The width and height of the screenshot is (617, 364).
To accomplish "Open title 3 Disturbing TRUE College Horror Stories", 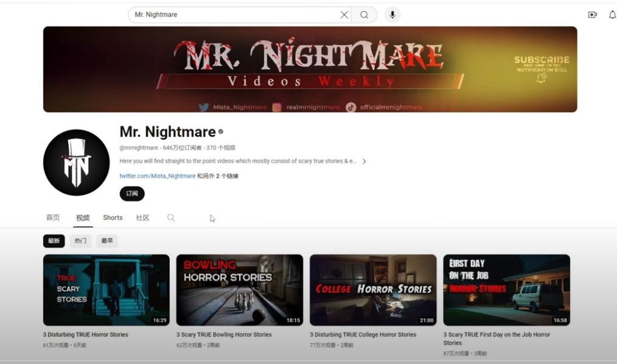I will tap(363, 334).
